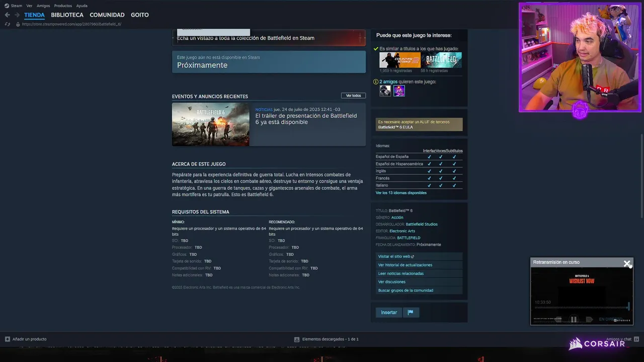
Task: Go back with the left arrow
Action: tap(7, 15)
